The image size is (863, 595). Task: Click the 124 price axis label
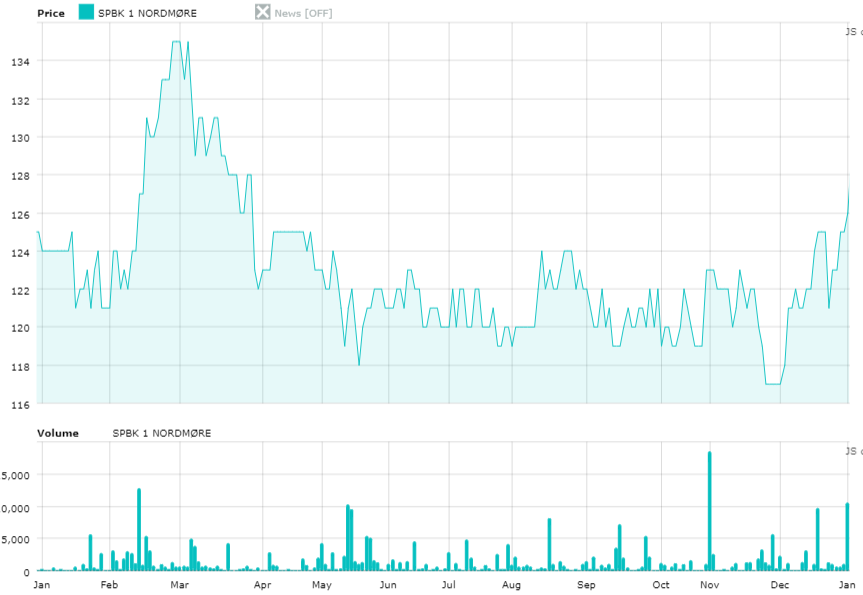pyautogui.click(x=20, y=252)
